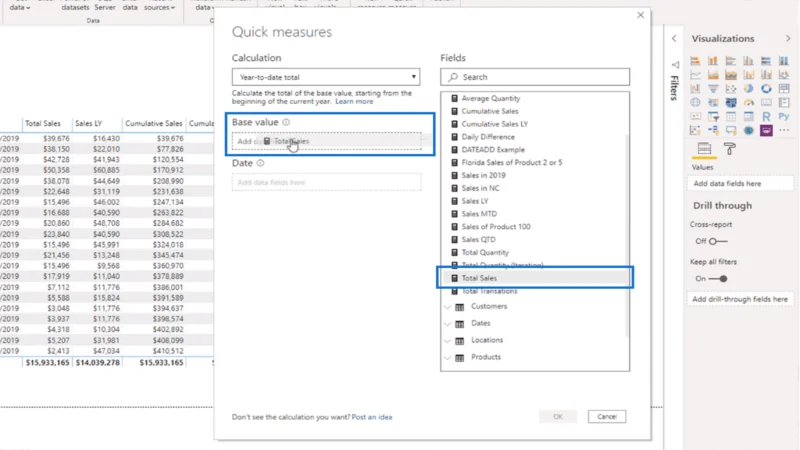Image resolution: width=800 pixels, height=450 pixels.
Task: Select the Ribbon chart visual
Action: click(784, 74)
